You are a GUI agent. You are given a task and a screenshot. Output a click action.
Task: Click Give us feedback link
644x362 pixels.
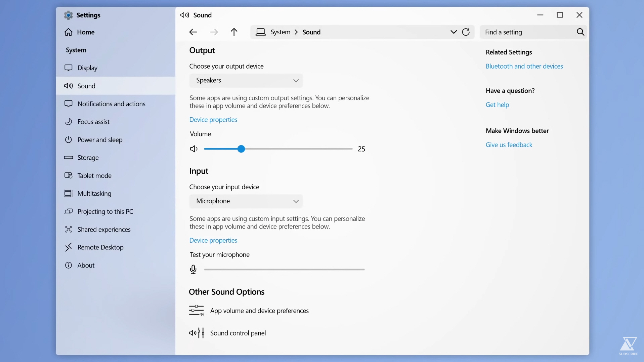pos(509,145)
